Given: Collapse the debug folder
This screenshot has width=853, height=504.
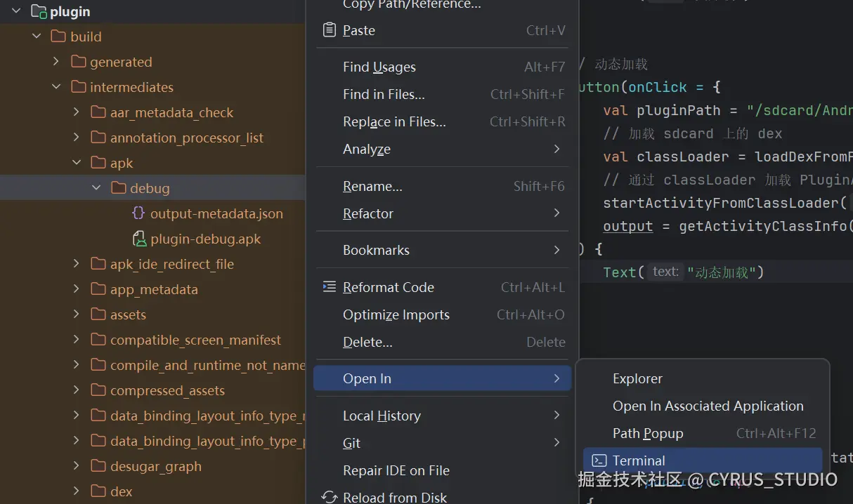Looking at the screenshot, I should point(96,188).
